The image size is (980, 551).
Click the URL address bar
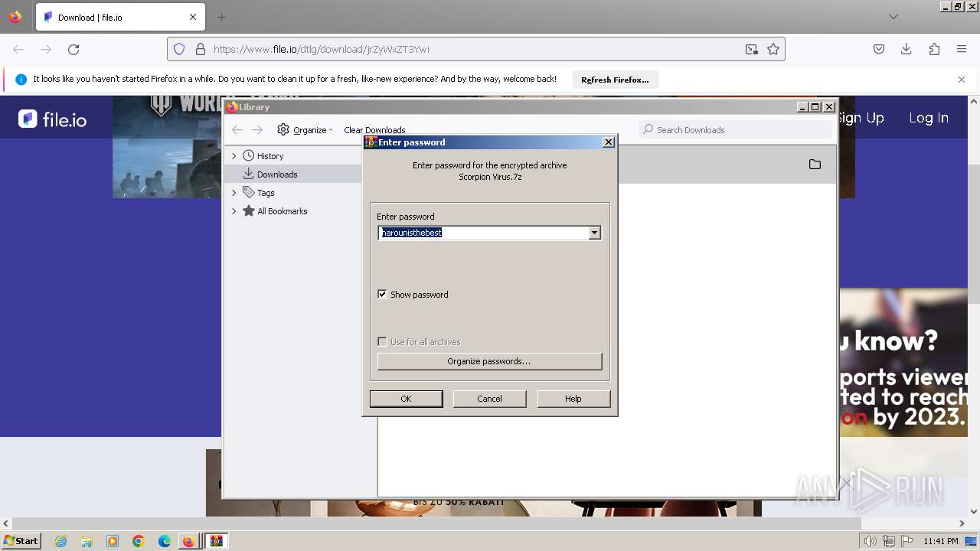point(475,49)
